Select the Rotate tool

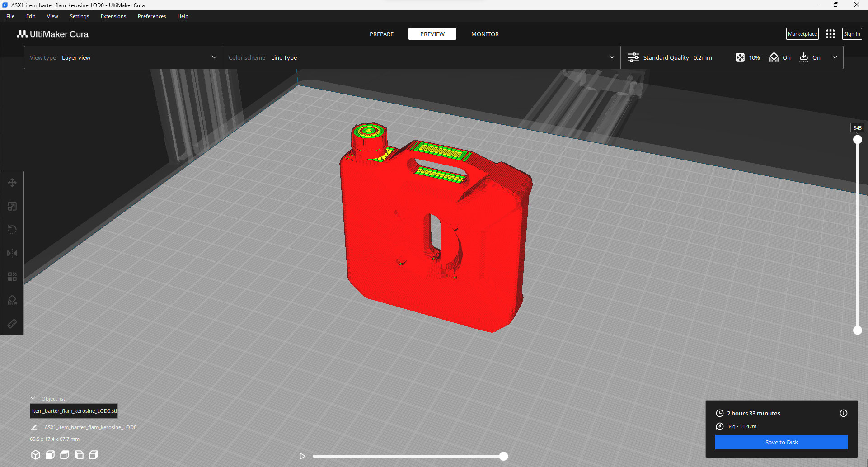[12, 229]
